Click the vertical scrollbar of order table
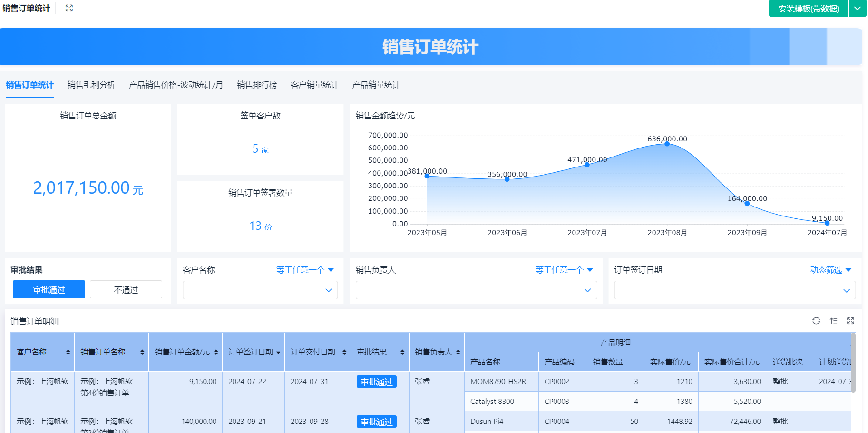The width and height of the screenshot is (868, 433). click(x=853, y=363)
